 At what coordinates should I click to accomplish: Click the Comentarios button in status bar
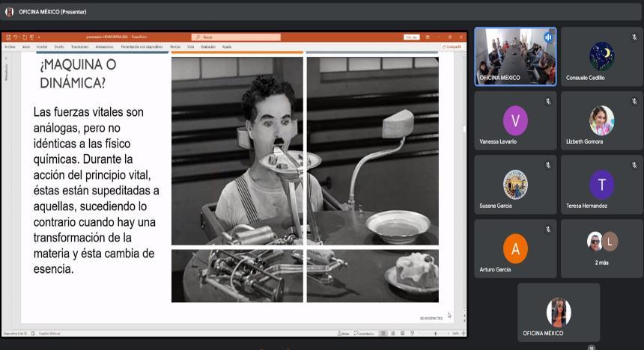tap(364, 334)
